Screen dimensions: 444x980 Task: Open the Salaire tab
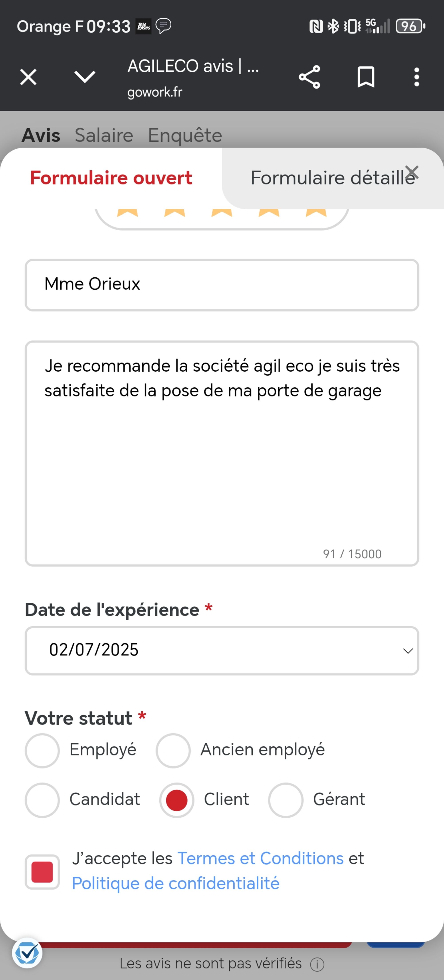pyautogui.click(x=104, y=135)
